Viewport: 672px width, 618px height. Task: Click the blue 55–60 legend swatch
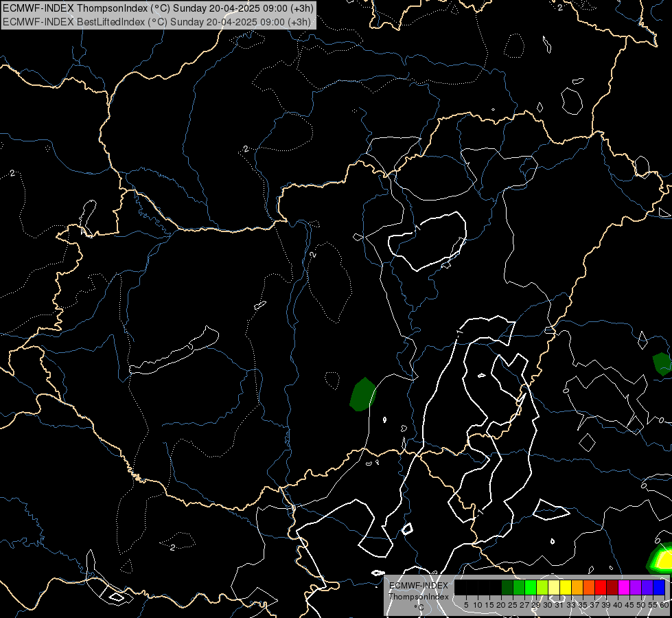pos(659,587)
